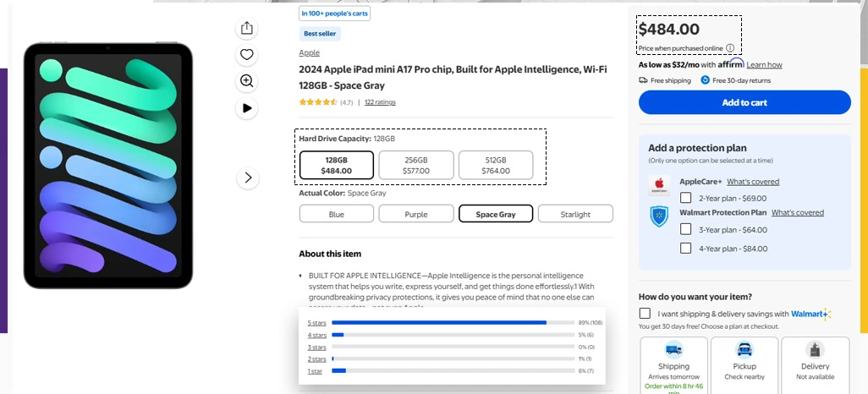Viewport: 868px width, 394px height.
Task: Enable Walmart+ shipping and delivery savings
Action: (646, 314)
